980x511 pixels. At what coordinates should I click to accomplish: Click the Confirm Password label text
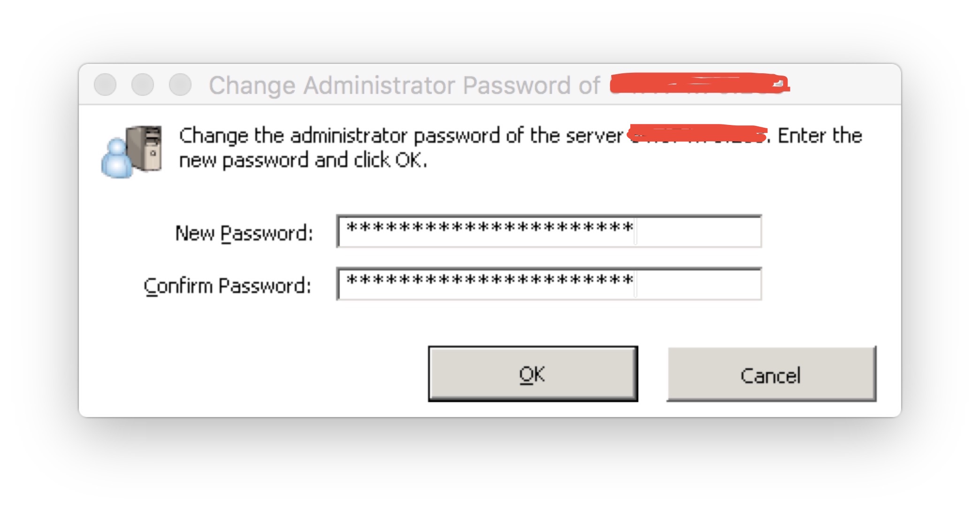pos(229,284)
